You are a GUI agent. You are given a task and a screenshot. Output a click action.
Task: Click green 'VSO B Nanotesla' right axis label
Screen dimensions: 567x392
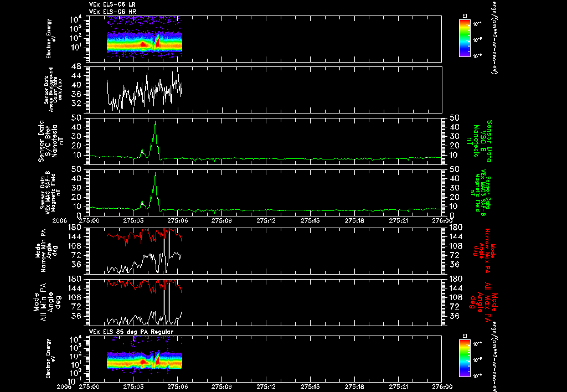pos(480,141)
